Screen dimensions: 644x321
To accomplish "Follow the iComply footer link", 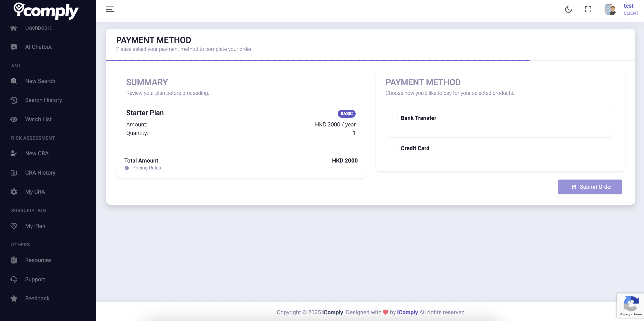I will (x=407, y=312).
